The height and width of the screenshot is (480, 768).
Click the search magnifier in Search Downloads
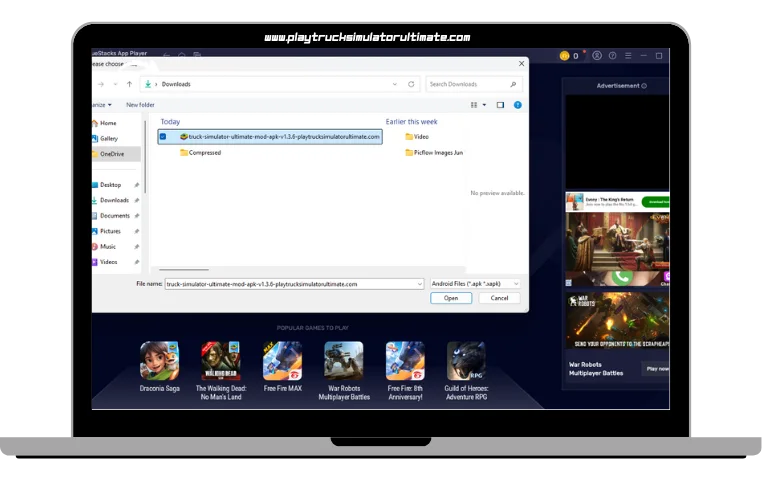tap(513, 84)
